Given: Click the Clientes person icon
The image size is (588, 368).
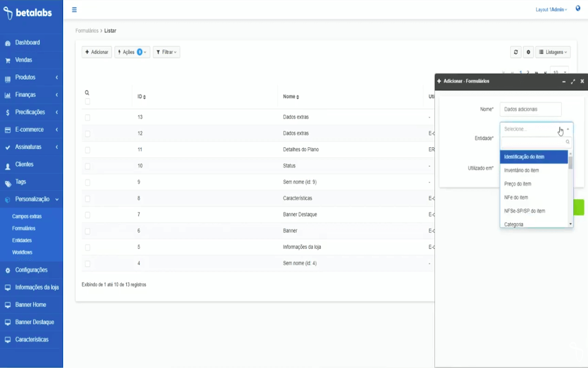Looking at the screenshot, I should (x=7, y=165).
